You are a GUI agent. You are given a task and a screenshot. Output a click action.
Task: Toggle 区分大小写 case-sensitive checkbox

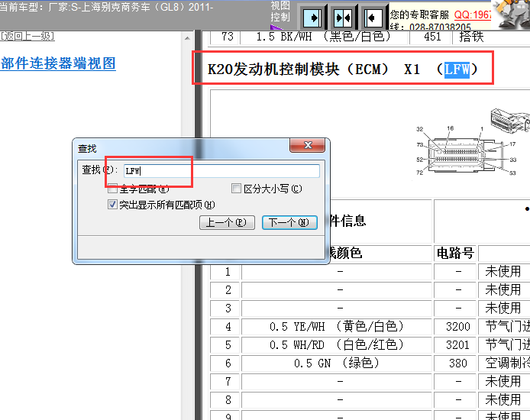click(236, 188)
